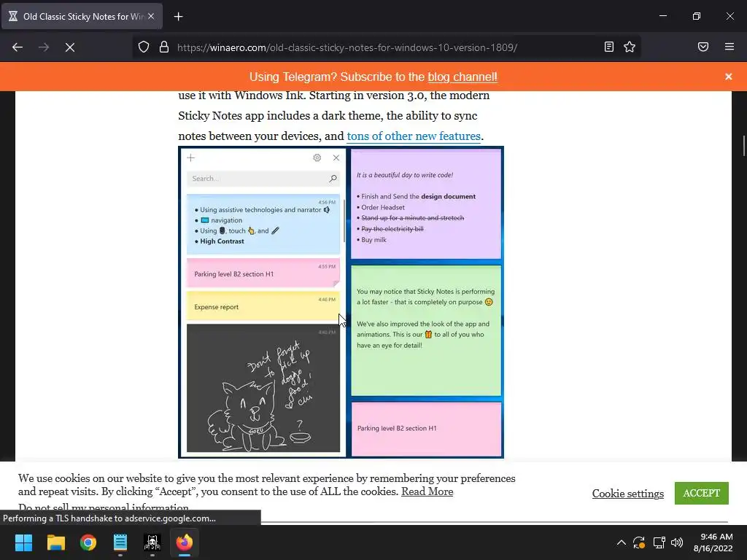Open the Notepad taskbar app
747x560 pixels.
point(120,542)
